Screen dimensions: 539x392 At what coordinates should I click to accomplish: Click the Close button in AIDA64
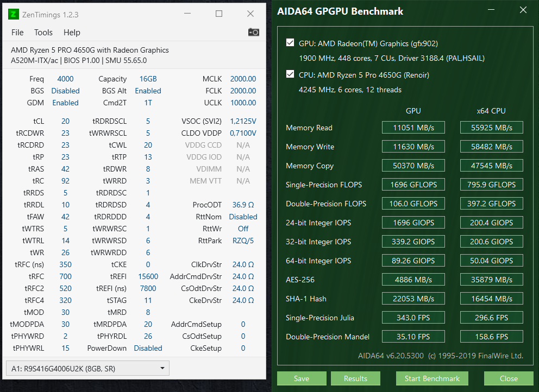point(509,378)
